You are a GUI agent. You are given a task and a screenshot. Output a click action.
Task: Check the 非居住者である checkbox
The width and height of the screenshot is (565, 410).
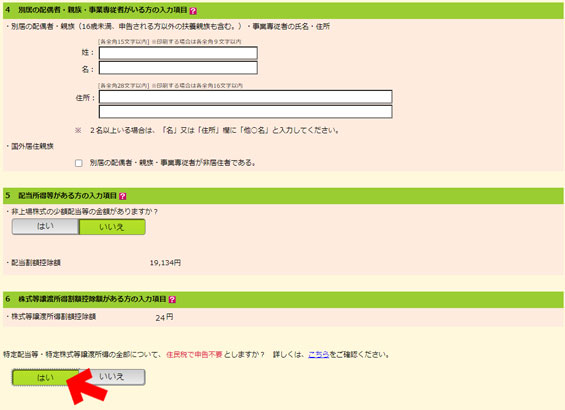[79, 163]
